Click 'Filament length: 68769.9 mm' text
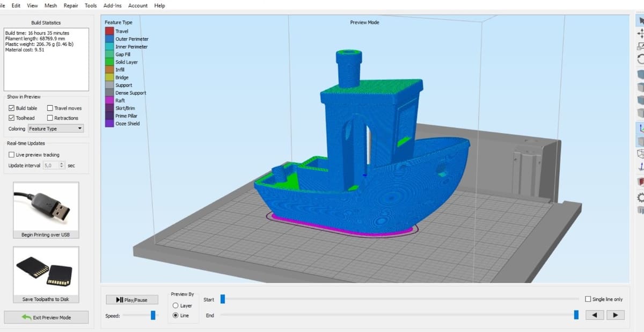644x332 pixels. coord(34,39)
